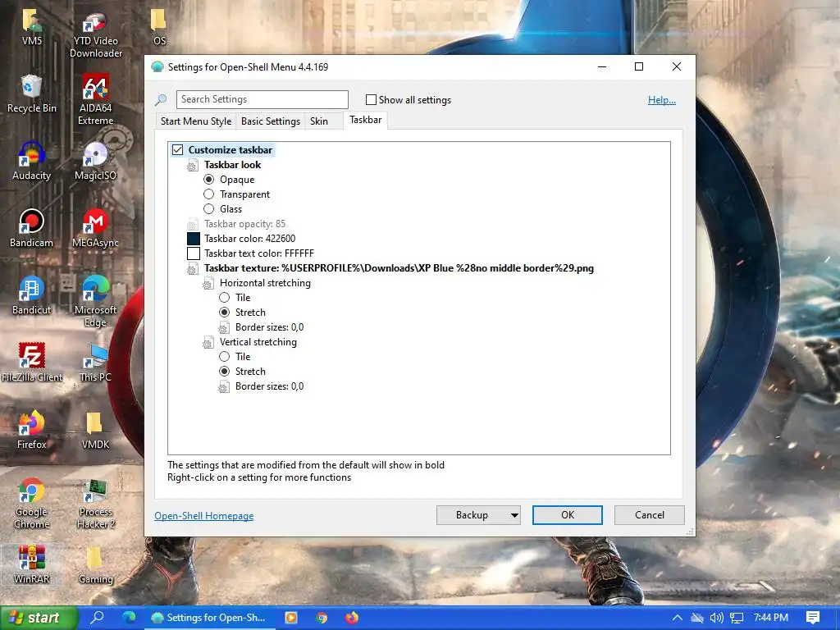
Task: Open Process Hacker 2 shortcut
Action: click(95, 504)
